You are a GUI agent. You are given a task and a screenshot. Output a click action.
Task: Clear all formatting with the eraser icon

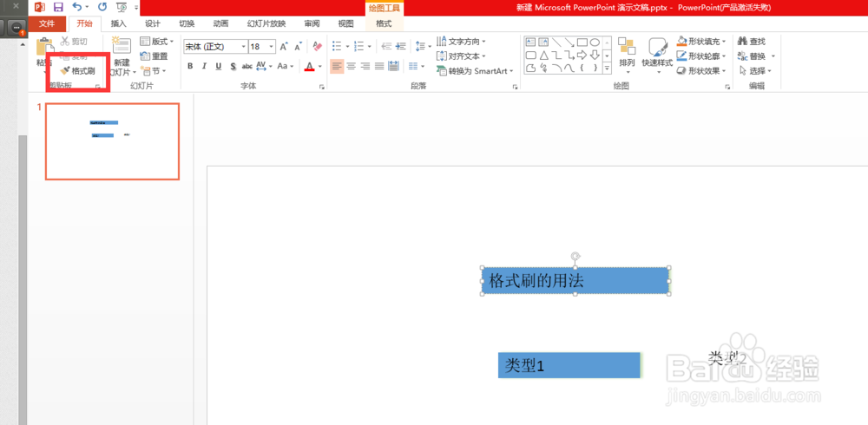coord(317,47)
